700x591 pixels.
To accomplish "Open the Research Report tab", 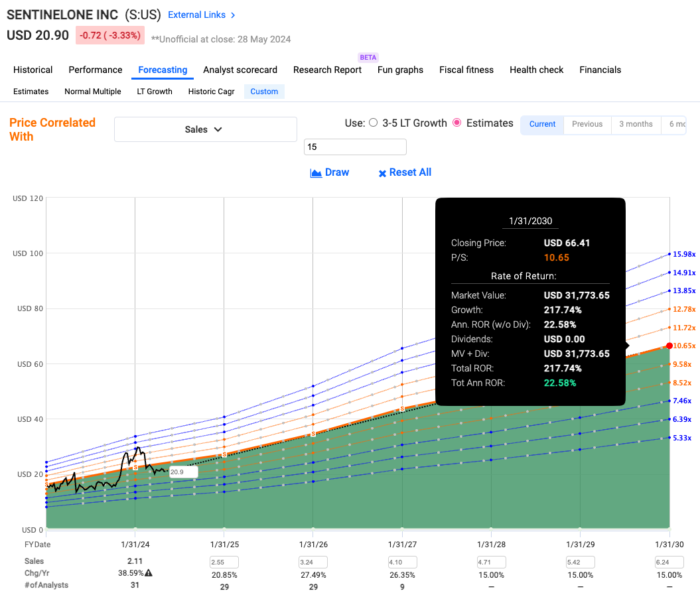I will point(327,70).
